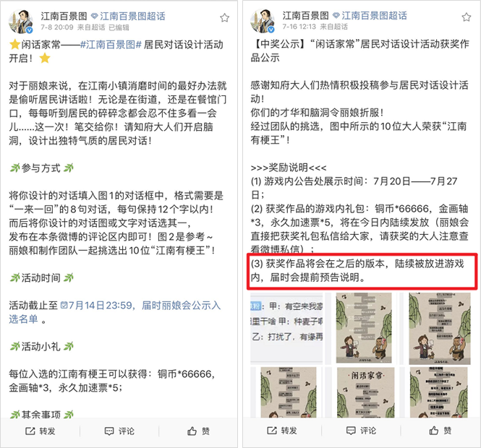481x448 pixels.
Task: Open 江南百景图超话 link in right post
Action: 370,16
